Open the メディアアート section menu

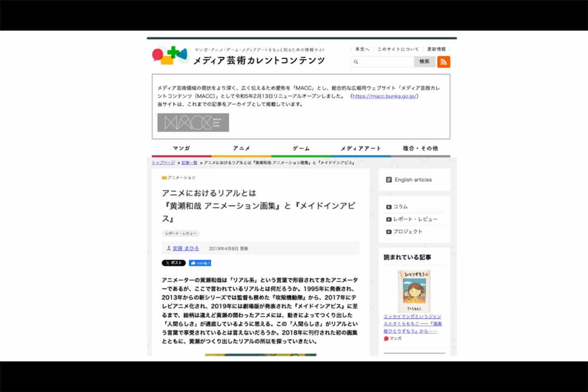(361, 148)
